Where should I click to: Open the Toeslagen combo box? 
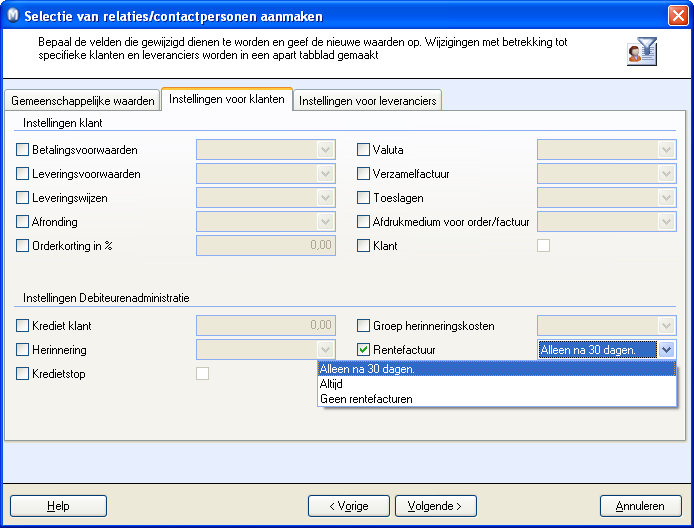667,197
